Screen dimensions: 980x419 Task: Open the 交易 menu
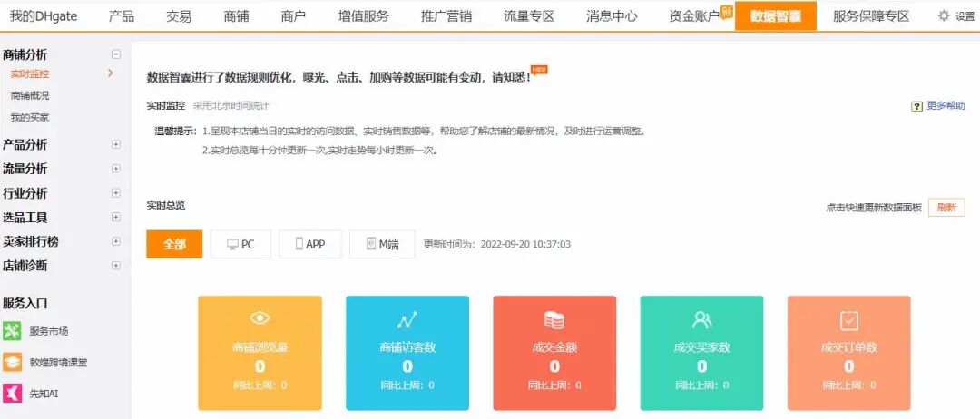coord(179,16)
